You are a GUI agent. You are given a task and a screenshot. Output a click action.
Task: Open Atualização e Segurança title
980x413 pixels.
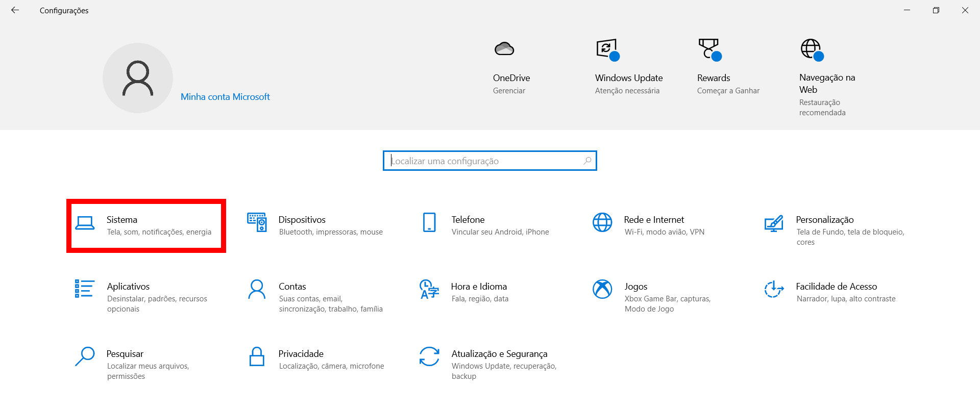point(500,354)
